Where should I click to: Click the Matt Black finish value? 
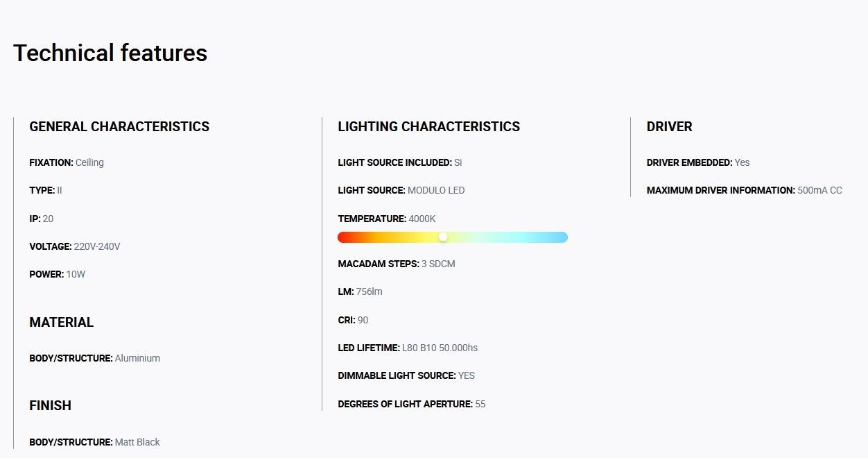(x=137, y=442)
